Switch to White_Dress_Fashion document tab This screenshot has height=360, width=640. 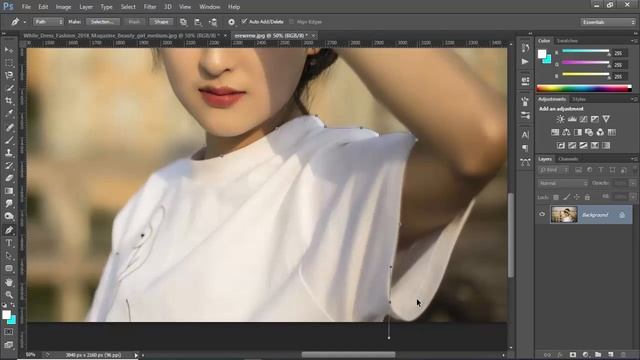(x=121, y=36)
